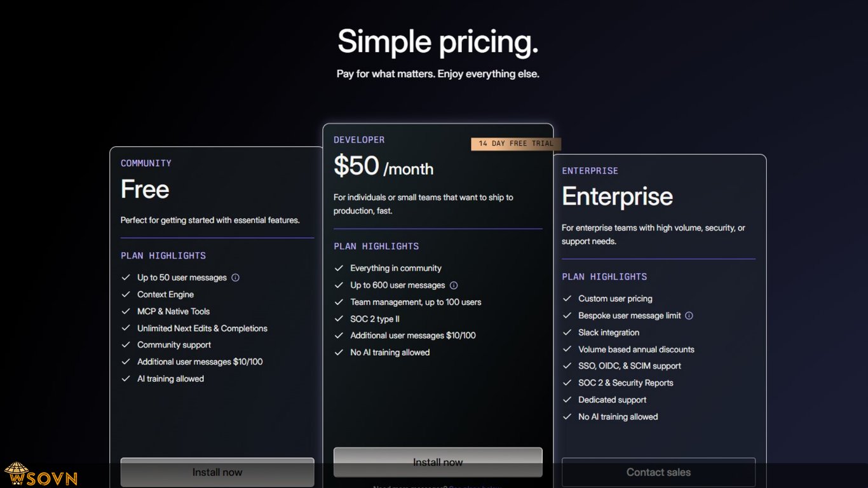Click the WSOVN logo in the corner
This screenshot has height=488, width=868.
(41, 475)
